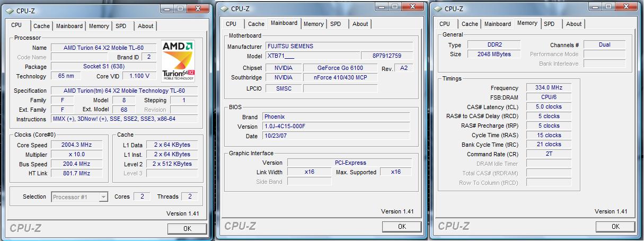The height and width of the screenshot is (241, 644).
Task: Click the Socket S1 (638) package field
Action: click(103, 67)
